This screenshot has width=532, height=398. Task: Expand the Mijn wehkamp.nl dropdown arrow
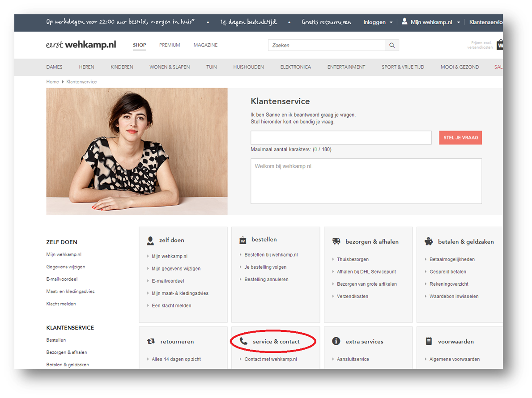point(458,22)
